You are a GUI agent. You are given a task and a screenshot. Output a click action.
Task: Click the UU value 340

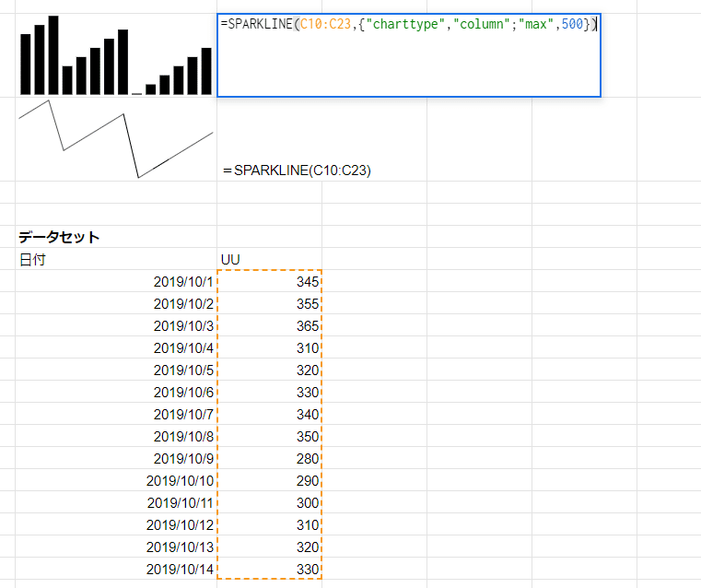(269, 414)
